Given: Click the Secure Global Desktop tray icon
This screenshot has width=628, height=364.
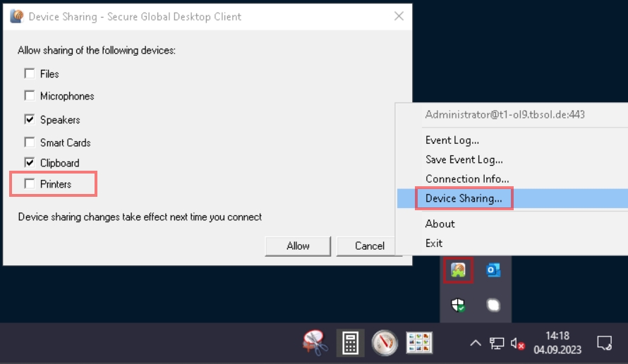Looking at the screenshot, I should (x=458, y=270).
